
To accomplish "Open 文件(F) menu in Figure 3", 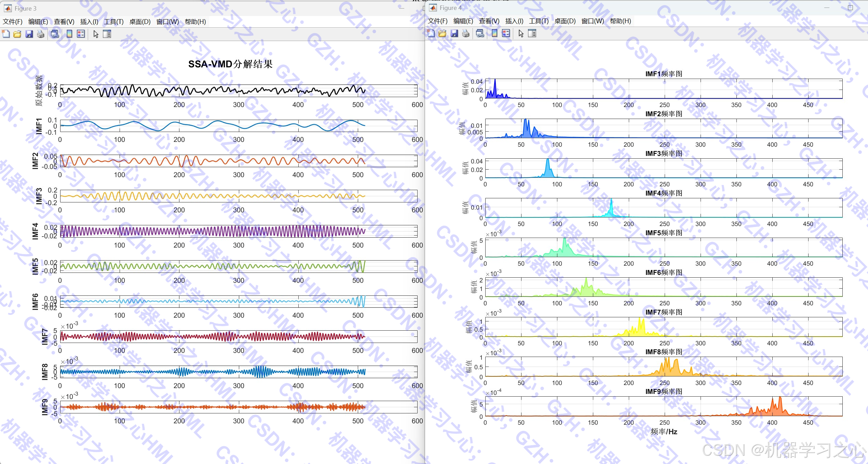I will pos(13,22).
